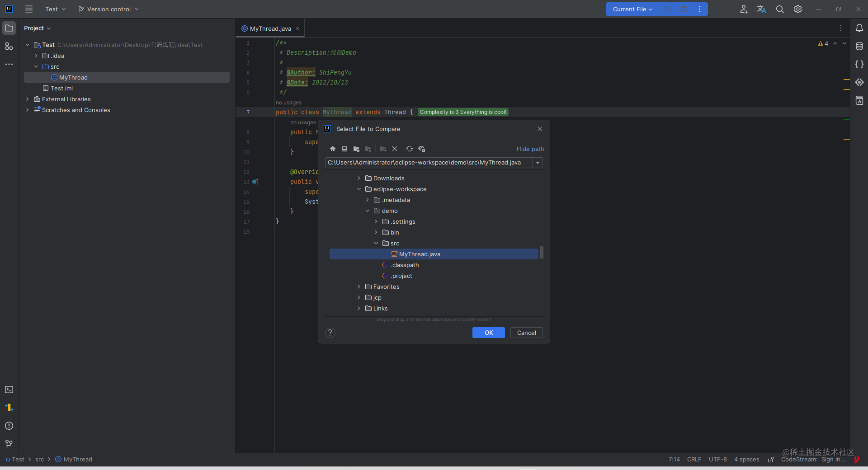Click Cancel in compare dialog
The height and width of the screenshot is (470, 868).
[527, 333]
